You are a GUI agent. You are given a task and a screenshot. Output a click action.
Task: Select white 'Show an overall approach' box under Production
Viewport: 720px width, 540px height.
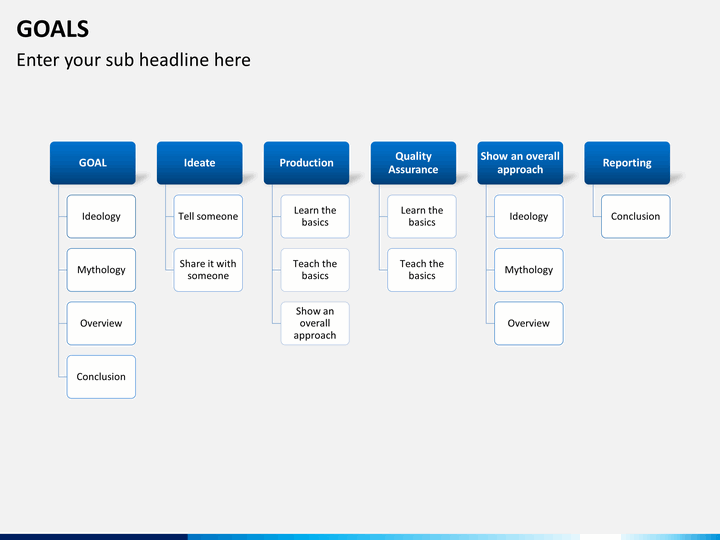point(315,323)
